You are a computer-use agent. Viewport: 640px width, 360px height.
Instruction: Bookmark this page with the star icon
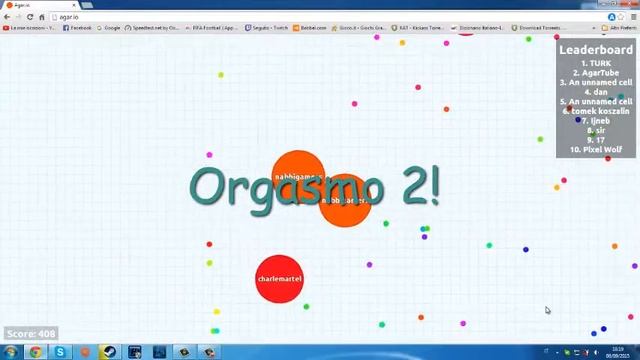(x=621, y=17)
